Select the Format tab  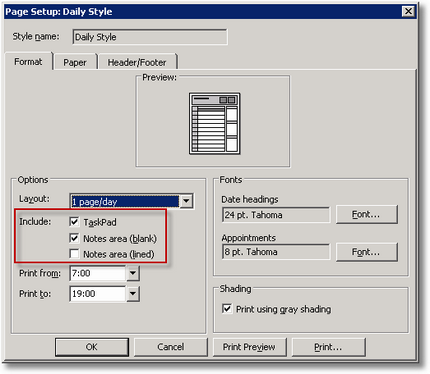tap(28, 62)
